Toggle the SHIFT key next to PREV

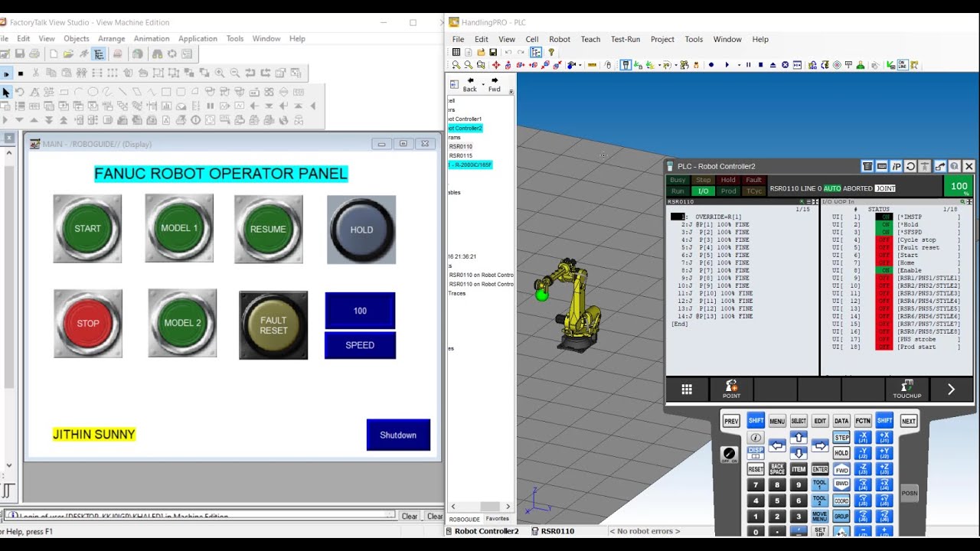[x=756, y=421]
